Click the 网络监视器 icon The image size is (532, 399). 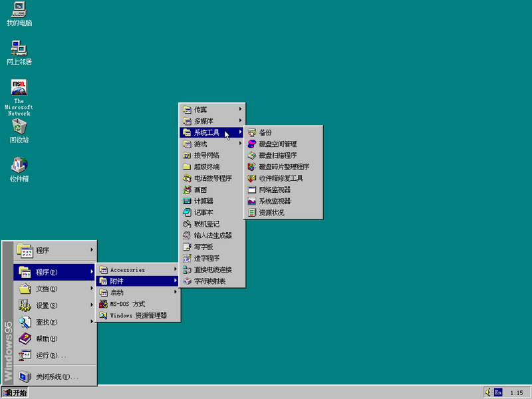pyautogui.click(x=252, y=190)
